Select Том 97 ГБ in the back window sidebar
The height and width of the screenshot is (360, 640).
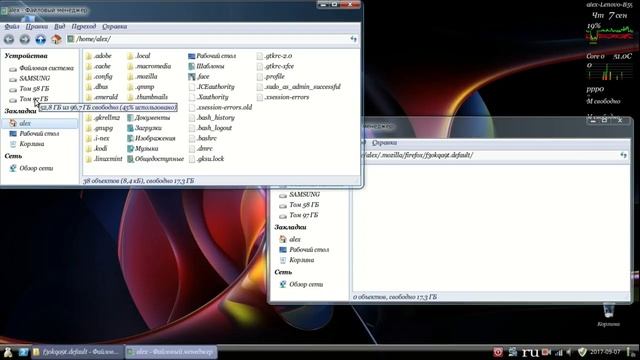(x=299, y=215)
